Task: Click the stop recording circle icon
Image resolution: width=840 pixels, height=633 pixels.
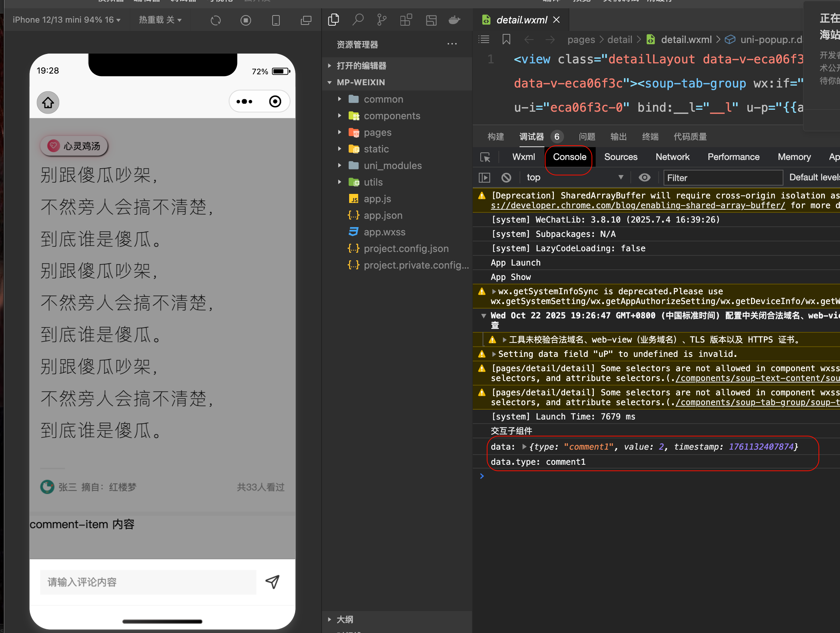Action: [x=246, y=20]
